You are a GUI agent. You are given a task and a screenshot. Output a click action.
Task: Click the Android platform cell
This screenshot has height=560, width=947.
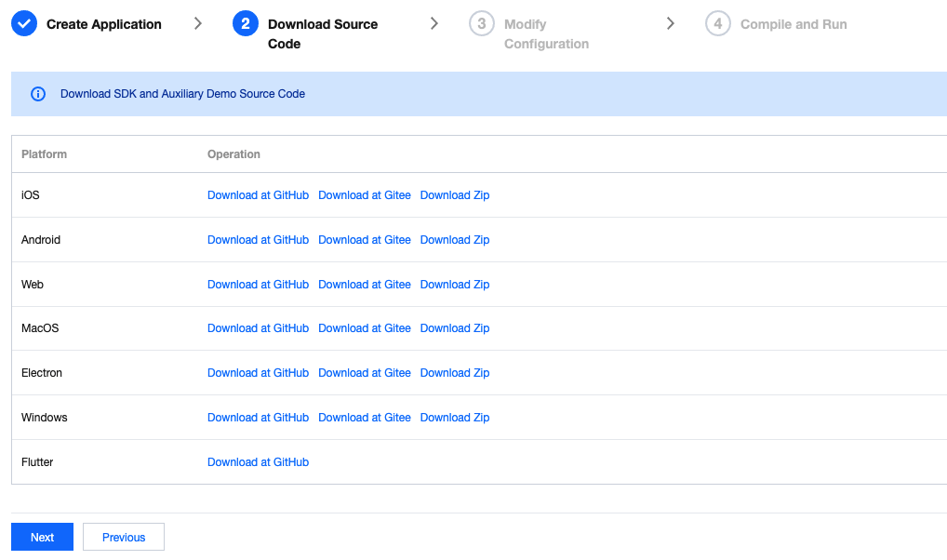(40, 240)
